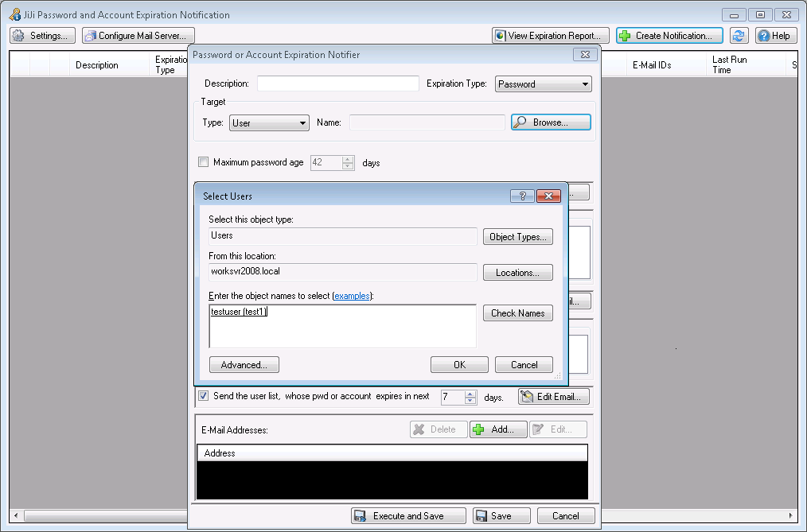Confirm Select Users with OK
This screenshot has height=532, width=807.
(459, 365)
